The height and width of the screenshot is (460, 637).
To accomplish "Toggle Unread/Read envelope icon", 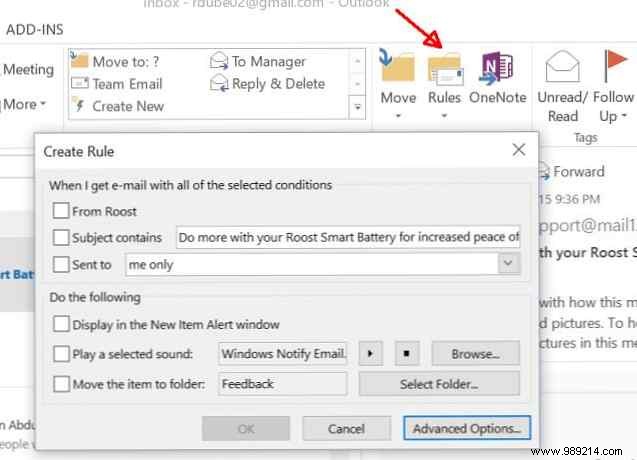I will pyautogui.click(x=562, y=67).
